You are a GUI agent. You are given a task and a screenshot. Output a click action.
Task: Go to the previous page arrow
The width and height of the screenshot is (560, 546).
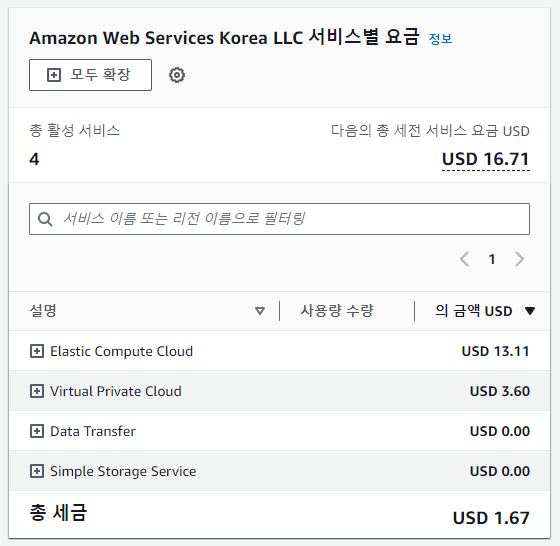pos(464,259)
